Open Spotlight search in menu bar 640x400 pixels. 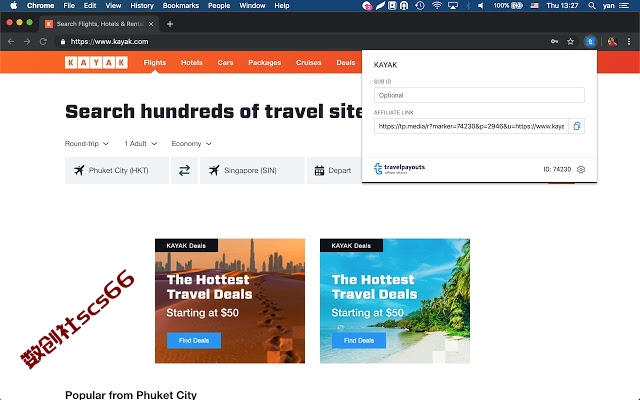tap(591, 5)
